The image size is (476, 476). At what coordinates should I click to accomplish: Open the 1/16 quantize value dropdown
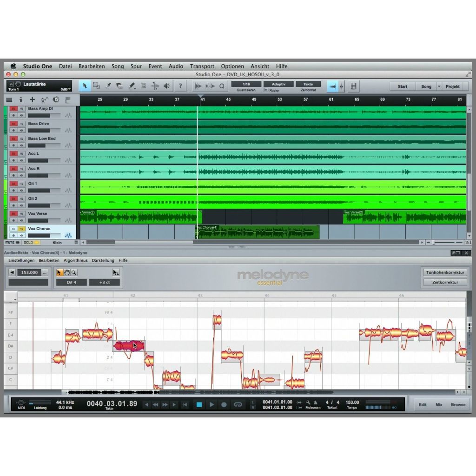coord(246,84)
